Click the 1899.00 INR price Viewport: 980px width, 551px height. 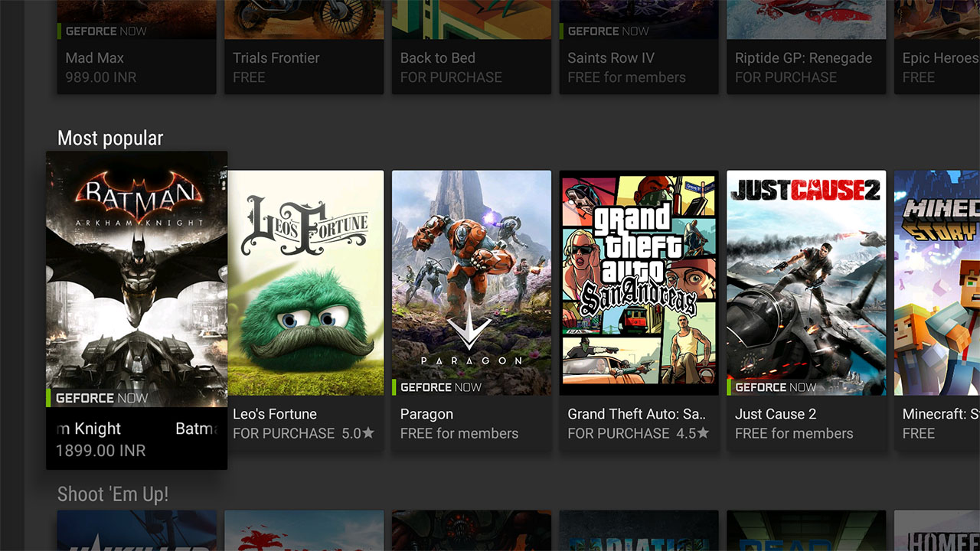(101, 451)
